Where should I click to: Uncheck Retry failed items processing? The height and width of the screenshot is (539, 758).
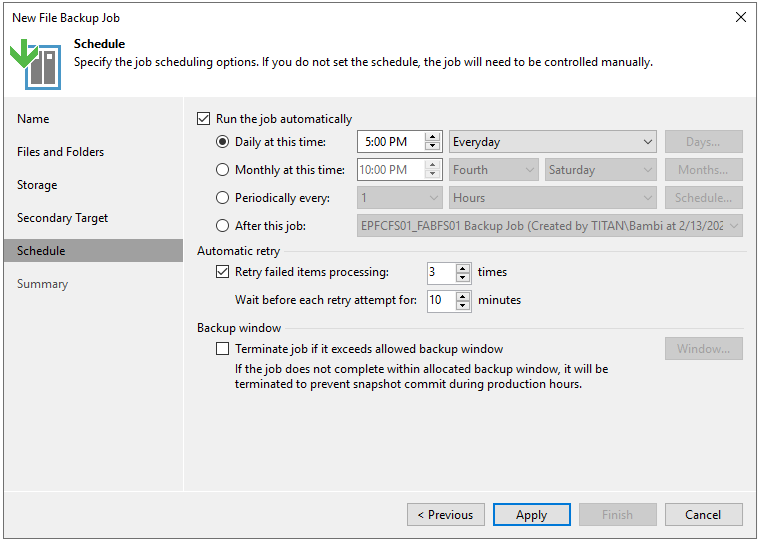(222, 272)
